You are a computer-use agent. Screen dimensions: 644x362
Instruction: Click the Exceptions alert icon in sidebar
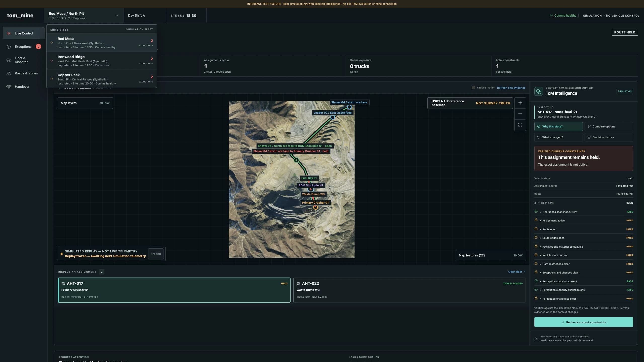pyautogui.click(x=9, y=47)
